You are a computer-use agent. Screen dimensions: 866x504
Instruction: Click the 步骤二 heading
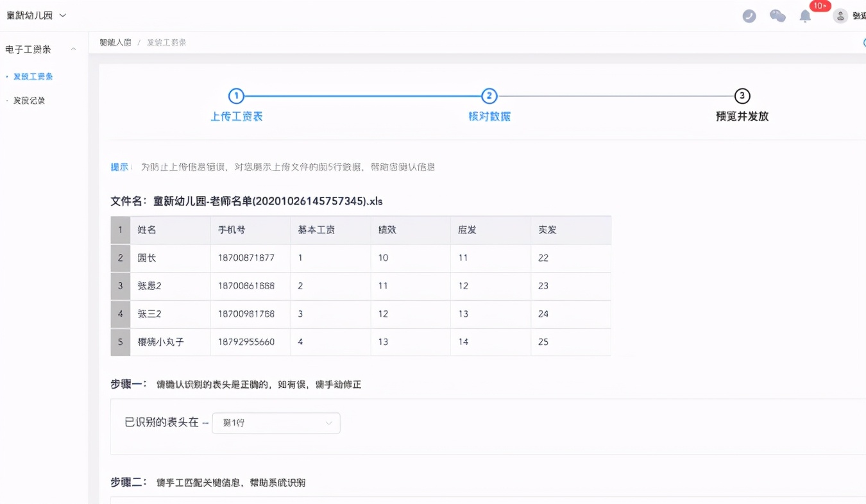[x=129, y=482]
